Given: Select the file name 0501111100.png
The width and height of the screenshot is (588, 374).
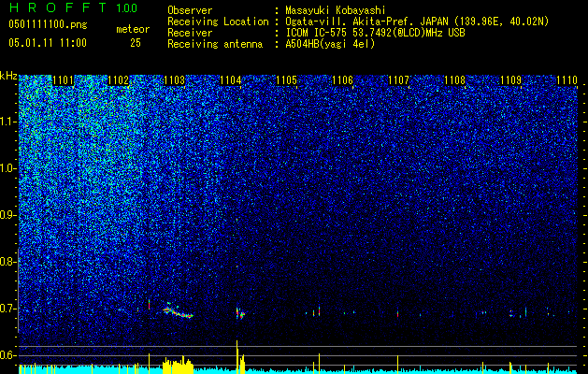Looking at the screenshot, I should click(48, 24).
